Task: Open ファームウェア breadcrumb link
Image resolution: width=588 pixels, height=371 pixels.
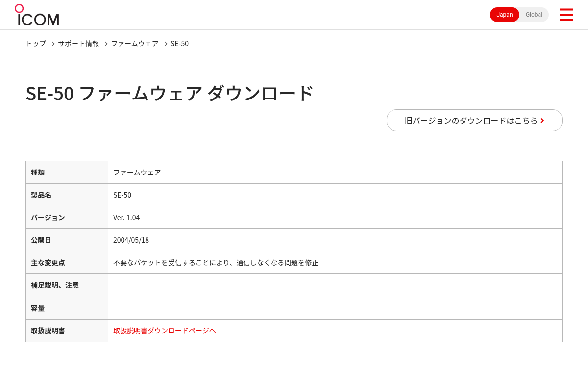Action: (135, 43)
